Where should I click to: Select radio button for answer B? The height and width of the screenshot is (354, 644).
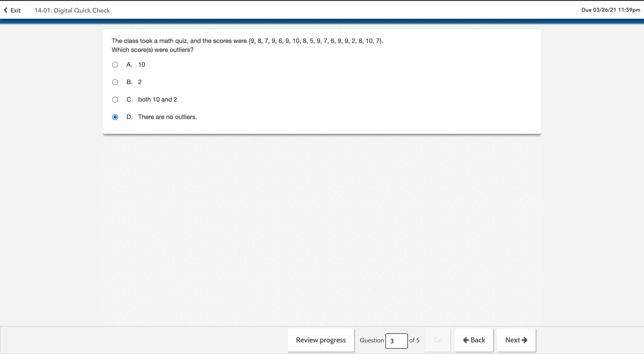pyautogui.click(x=115, y=82)
